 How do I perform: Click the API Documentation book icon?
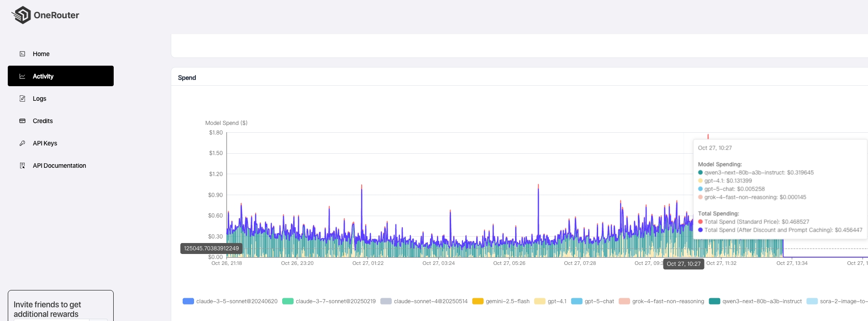22,166
